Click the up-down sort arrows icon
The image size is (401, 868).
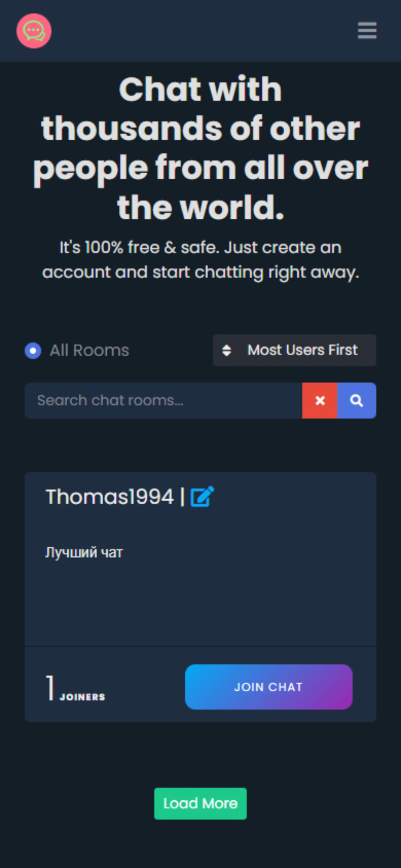(x=227, y=350)
